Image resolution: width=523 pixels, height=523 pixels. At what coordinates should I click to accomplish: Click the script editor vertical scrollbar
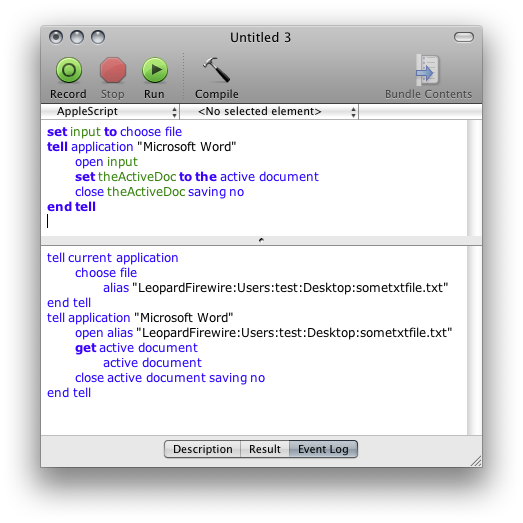point(474,178)
